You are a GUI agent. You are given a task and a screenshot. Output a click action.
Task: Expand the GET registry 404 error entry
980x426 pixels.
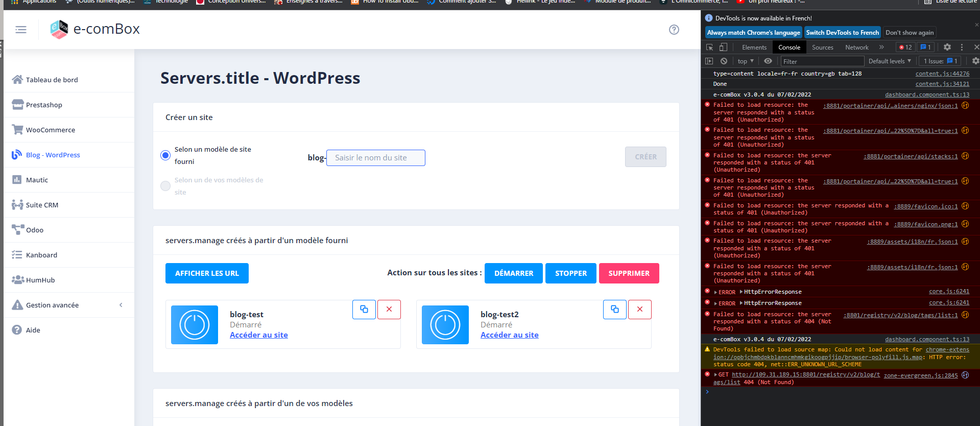pos(716,375)
